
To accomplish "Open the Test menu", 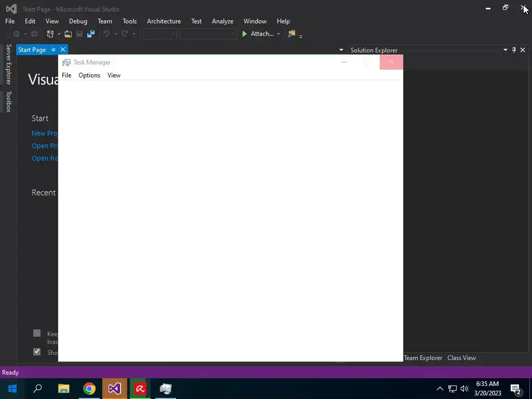I will point(196,21).
